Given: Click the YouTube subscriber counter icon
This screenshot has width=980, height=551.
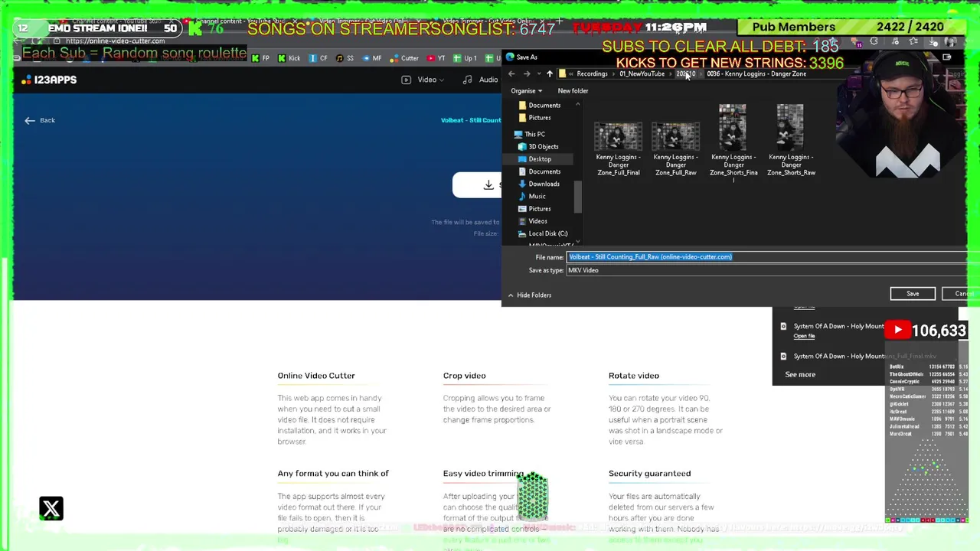Looking at the screenshot, I should point(897,331).
